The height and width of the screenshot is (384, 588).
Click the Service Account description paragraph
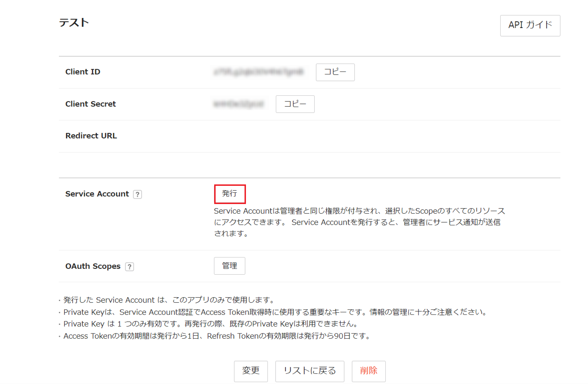click(359, 222)
